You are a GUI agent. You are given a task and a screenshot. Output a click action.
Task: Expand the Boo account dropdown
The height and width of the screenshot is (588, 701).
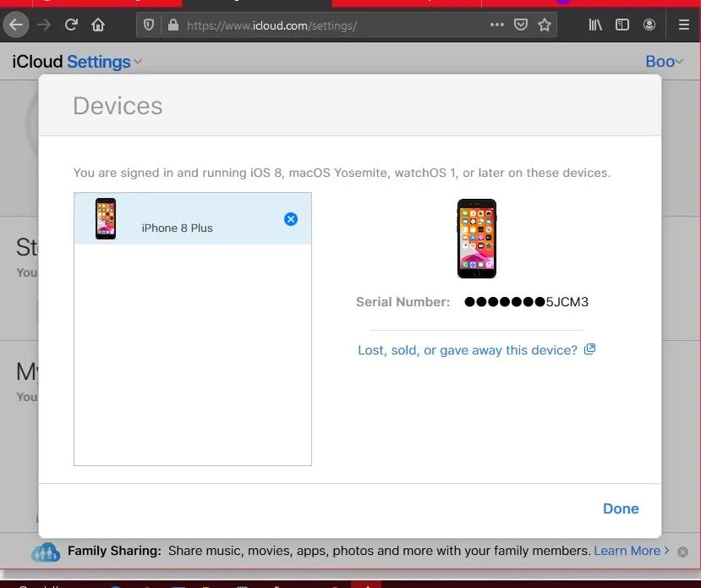tap(664, 62)
